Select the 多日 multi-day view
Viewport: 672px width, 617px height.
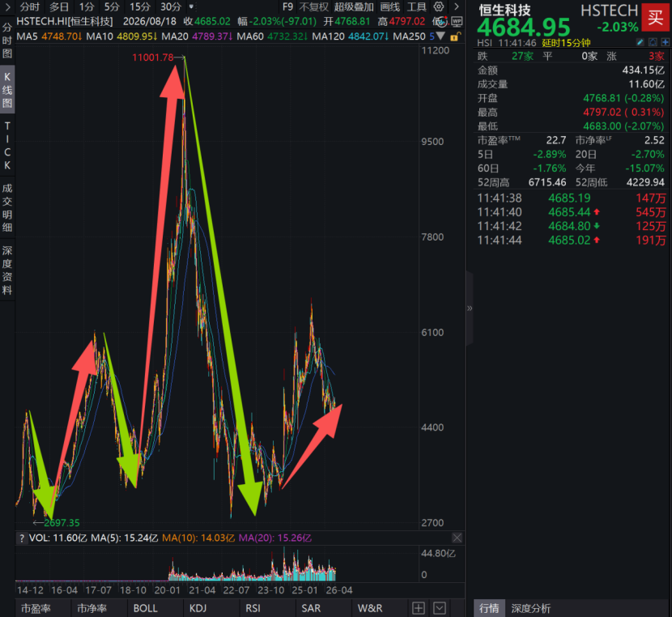click(59, 6)
